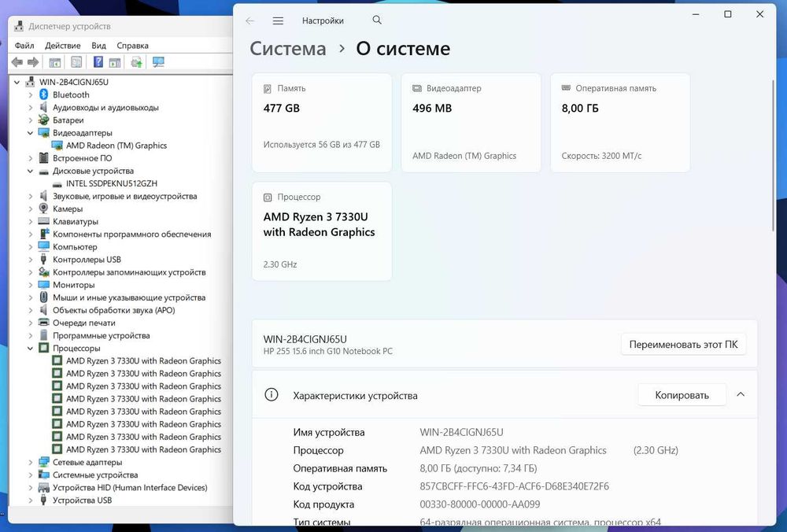
Task: Click the Клавиатуры keyboard icon
Action: coord(43,221)
